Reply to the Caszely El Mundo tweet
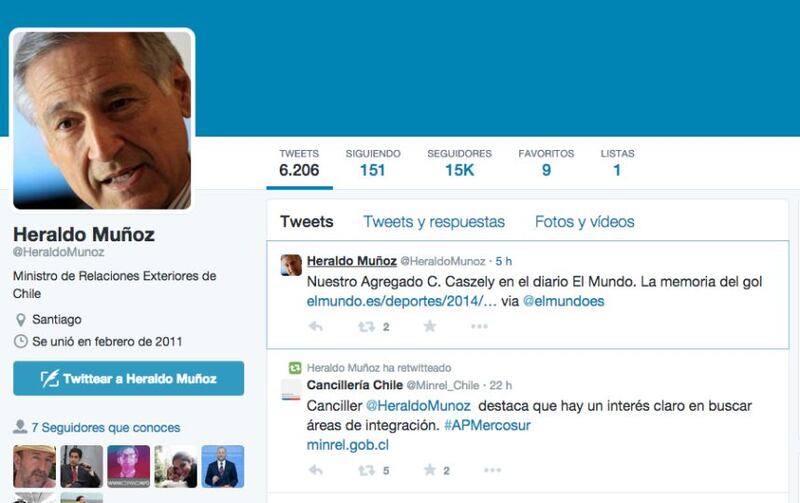 [316, 326]
